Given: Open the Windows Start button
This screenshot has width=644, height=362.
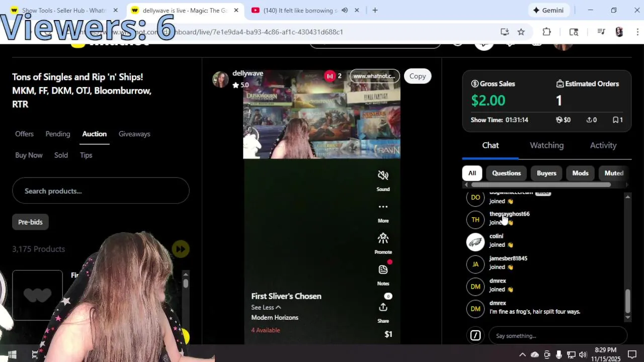Looking at the screenshot, I should [12, 354].
